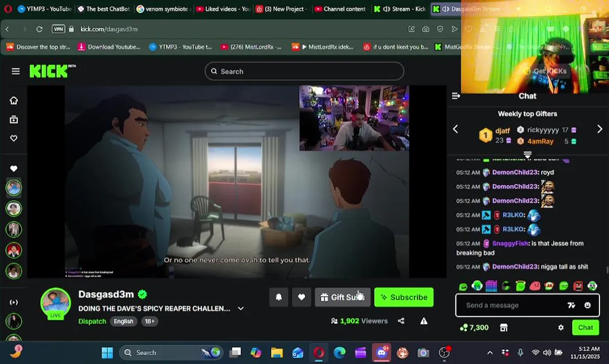Open Windows Start menu
The image size is (609, 364).
click(x=107, y=353)
